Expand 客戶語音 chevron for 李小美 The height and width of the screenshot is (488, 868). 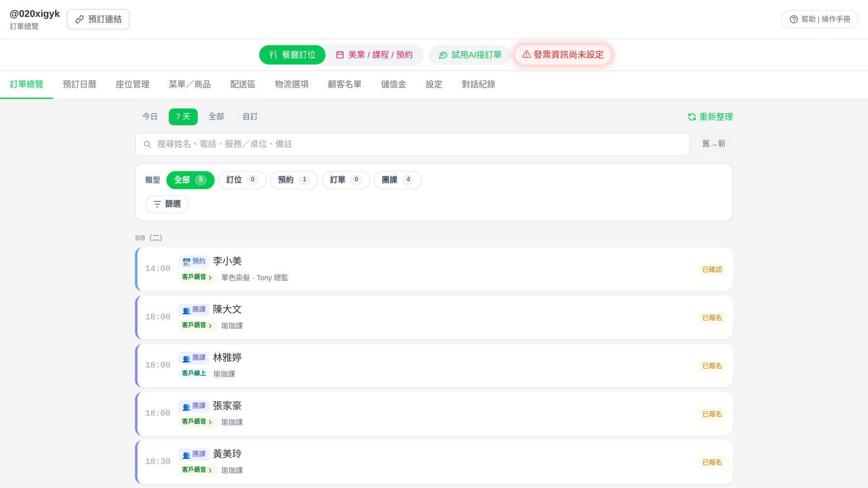tap(210, 277)
